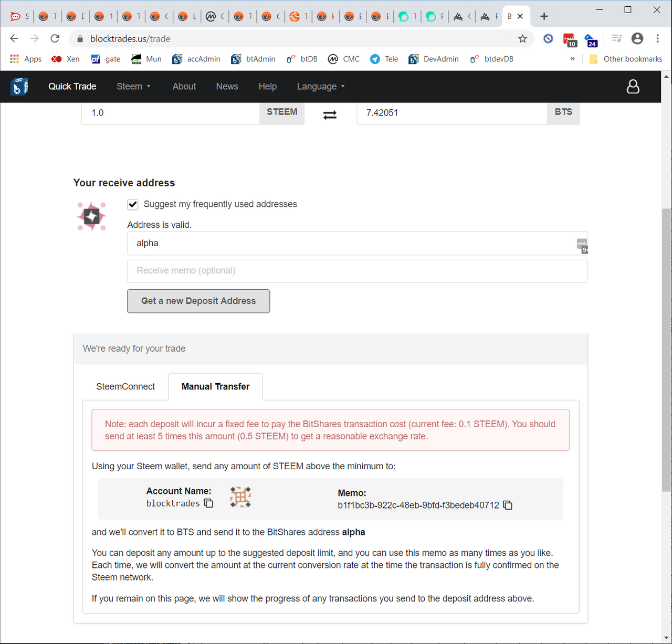
Task: Open the btAdmin bookmark
Action: point(254,59)
